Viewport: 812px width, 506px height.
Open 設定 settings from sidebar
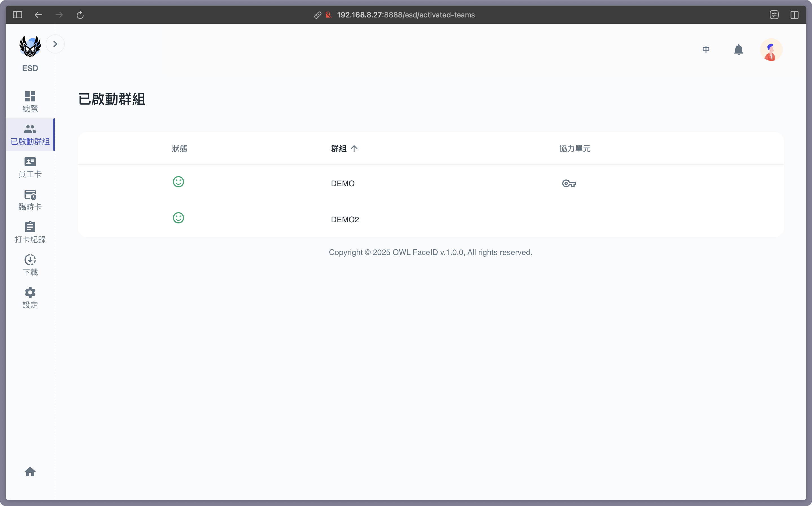pos(30,298)
